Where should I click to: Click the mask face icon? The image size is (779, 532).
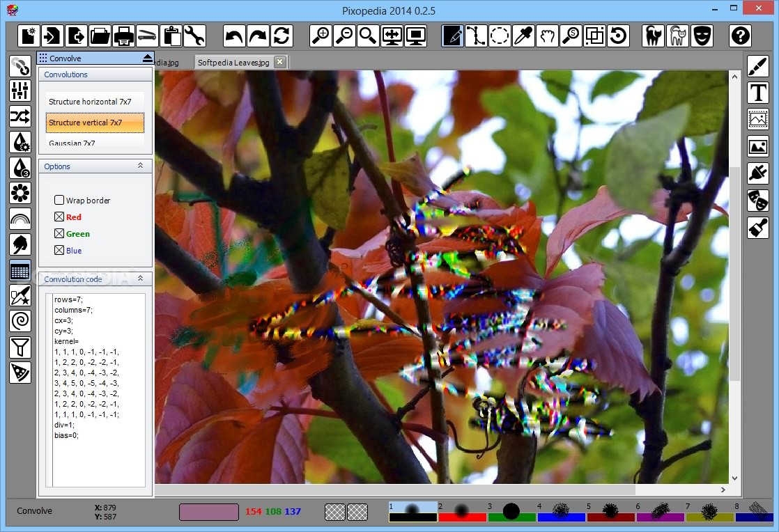[700, 36]
